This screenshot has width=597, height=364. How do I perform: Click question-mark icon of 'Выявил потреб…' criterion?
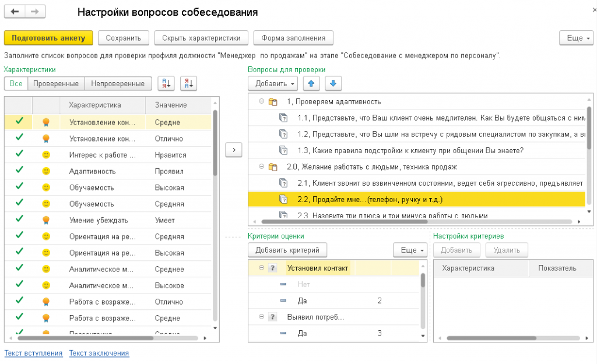coord(273,317)
